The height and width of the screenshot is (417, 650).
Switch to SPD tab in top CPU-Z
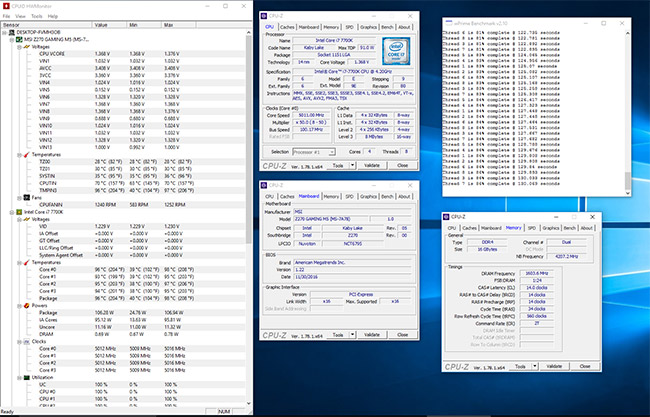point(349,27)
